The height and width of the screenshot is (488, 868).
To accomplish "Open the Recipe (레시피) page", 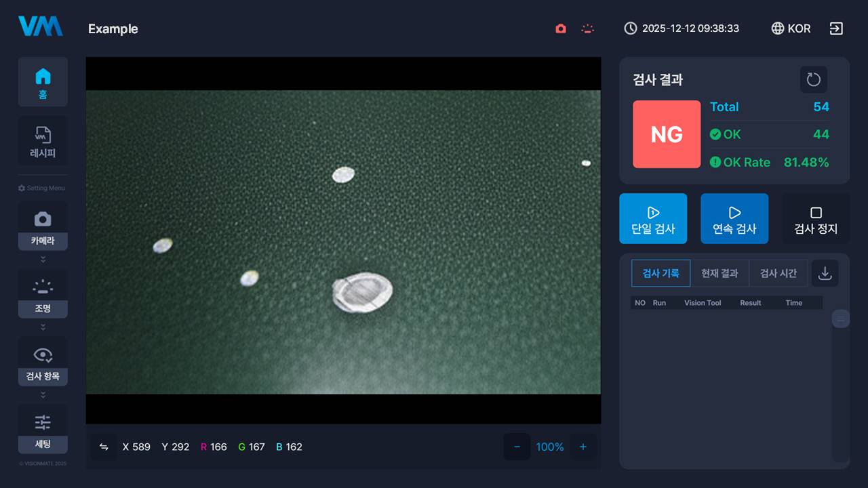I will click(x=43, y=141).
